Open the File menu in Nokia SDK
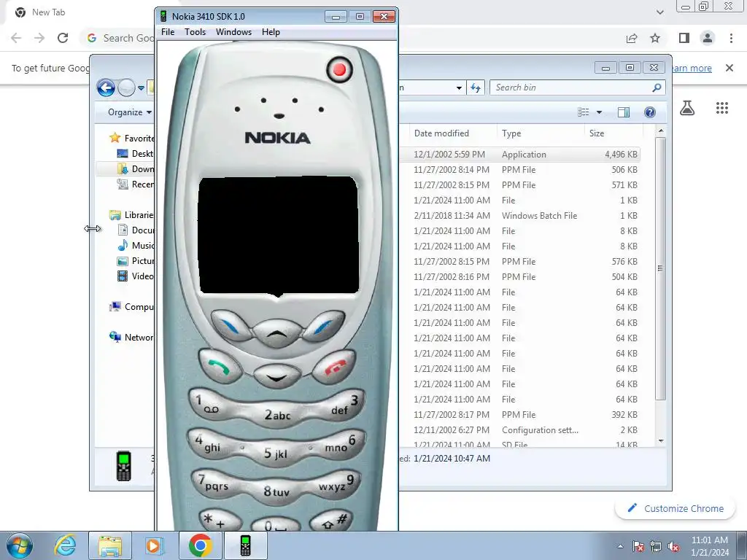The image size is (747, 560). tap(168, 32)
